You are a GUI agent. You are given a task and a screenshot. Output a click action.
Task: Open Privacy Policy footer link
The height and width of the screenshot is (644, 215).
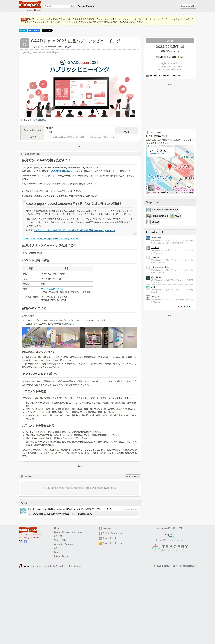61,556
